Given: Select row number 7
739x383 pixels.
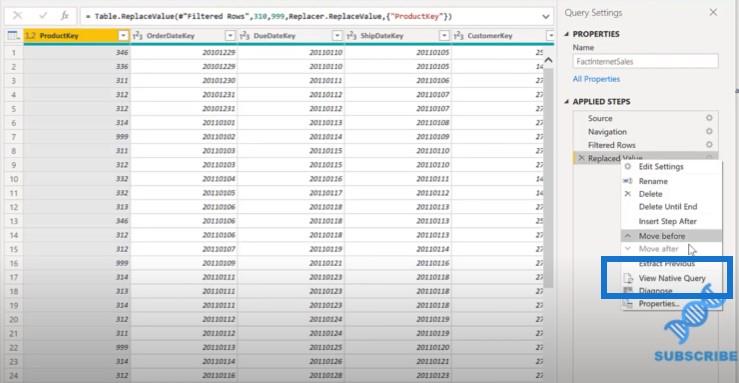Looking at the screenshot, I should [14, 137].
